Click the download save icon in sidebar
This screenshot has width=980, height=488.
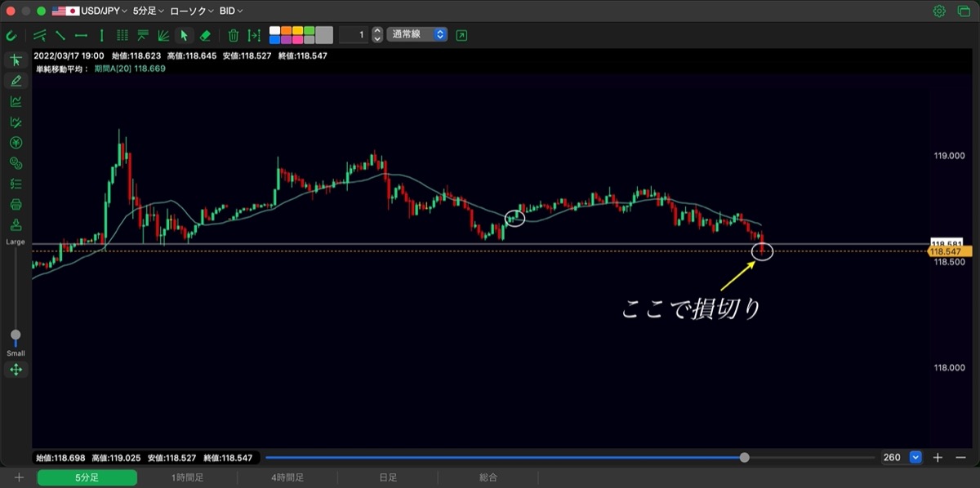coord(16,224)
